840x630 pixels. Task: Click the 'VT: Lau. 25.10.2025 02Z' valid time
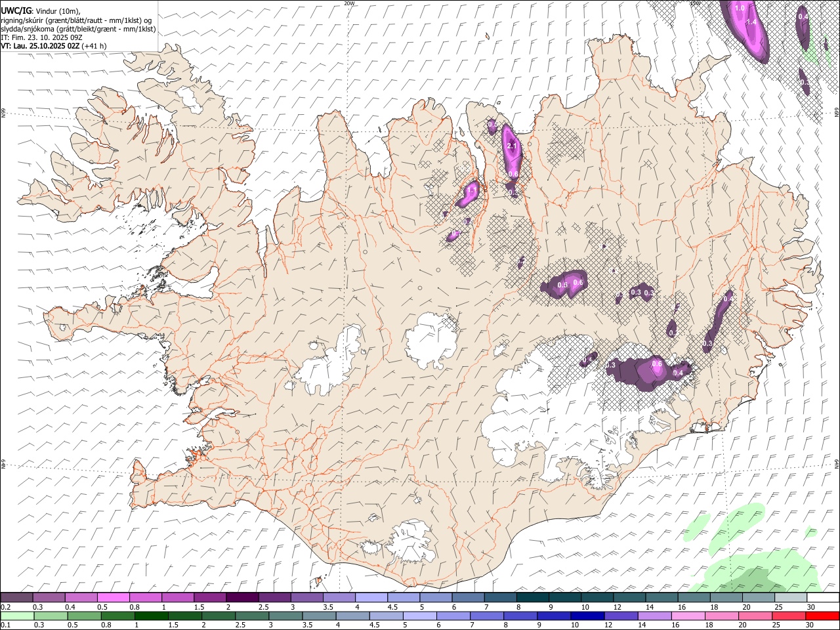coord(40,46)
